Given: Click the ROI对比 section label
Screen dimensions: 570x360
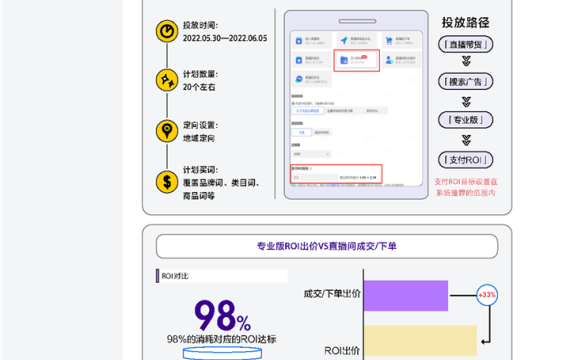Looking at the screenshot, I should tap(175, 276).
